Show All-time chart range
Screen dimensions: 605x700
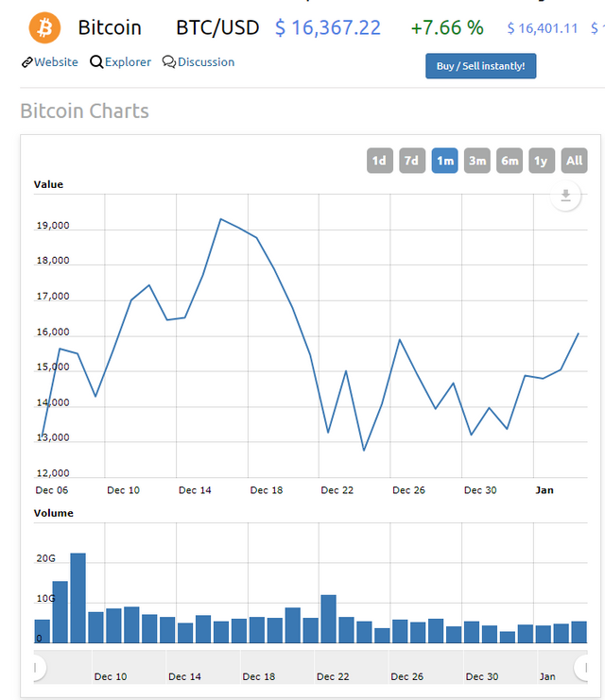pyautogui.click(x=574, y=161)
